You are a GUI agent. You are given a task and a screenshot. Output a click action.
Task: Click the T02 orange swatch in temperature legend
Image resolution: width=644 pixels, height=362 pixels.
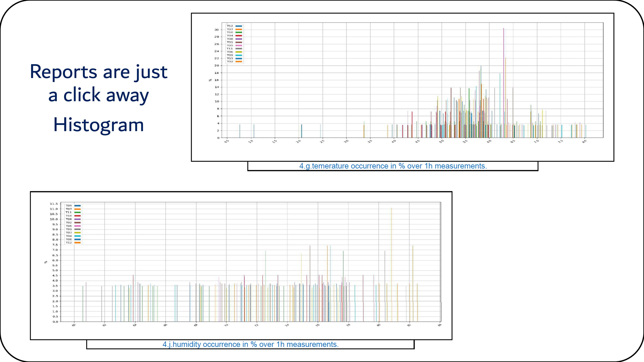click(238, 61)
